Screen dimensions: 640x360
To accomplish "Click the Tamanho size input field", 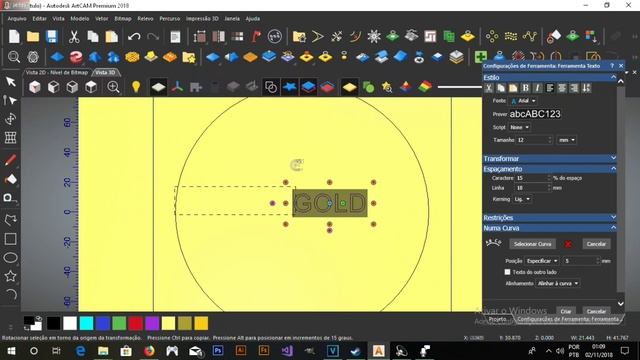I will pyautogui.click(x=534, y=140).
